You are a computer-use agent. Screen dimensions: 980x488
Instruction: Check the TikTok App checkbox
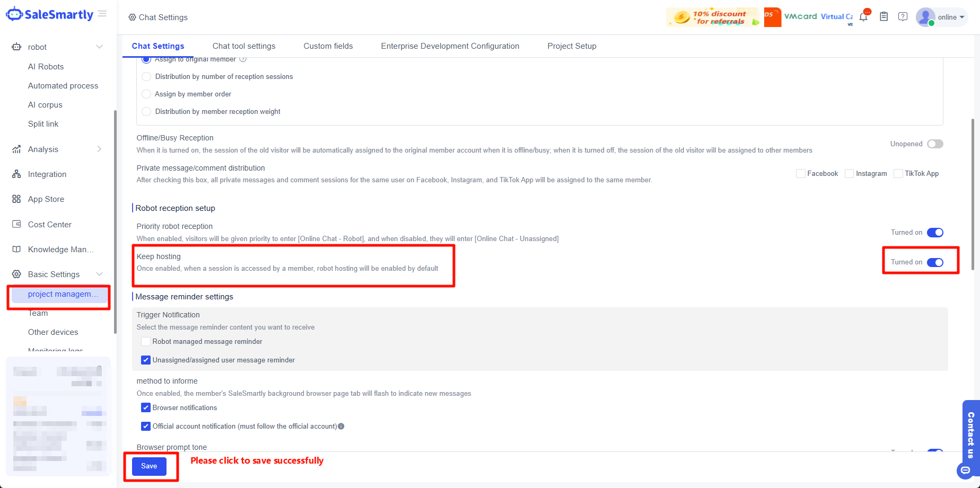[x=898, y=174]
